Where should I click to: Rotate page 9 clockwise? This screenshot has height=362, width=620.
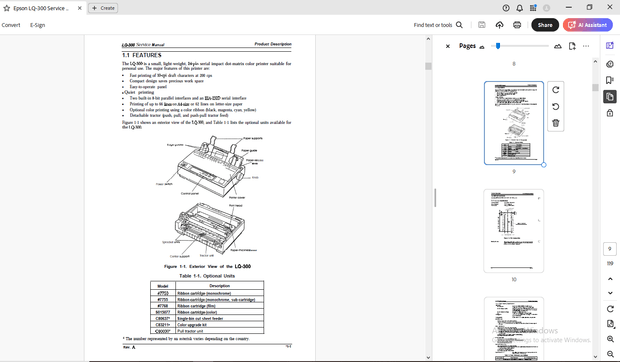[556, 90]
